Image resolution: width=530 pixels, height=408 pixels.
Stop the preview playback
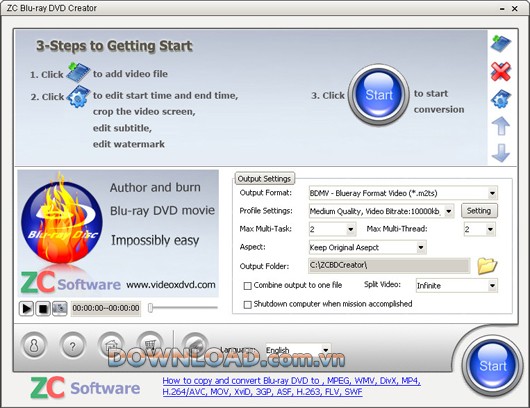(x=43, y=308)
